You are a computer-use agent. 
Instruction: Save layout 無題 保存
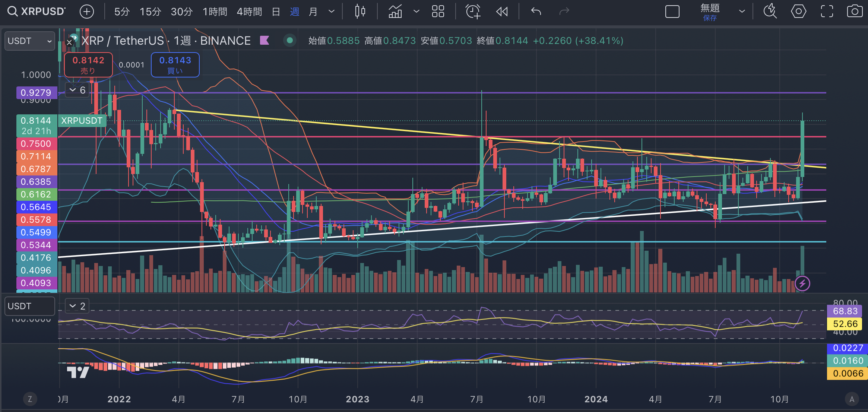coord(710,12)
